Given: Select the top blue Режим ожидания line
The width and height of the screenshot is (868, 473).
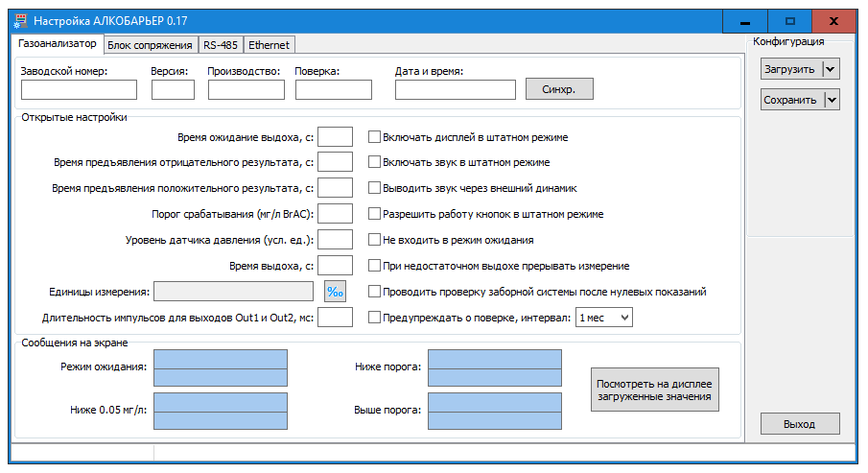Looking at the screenshot, I should [221, 359].
